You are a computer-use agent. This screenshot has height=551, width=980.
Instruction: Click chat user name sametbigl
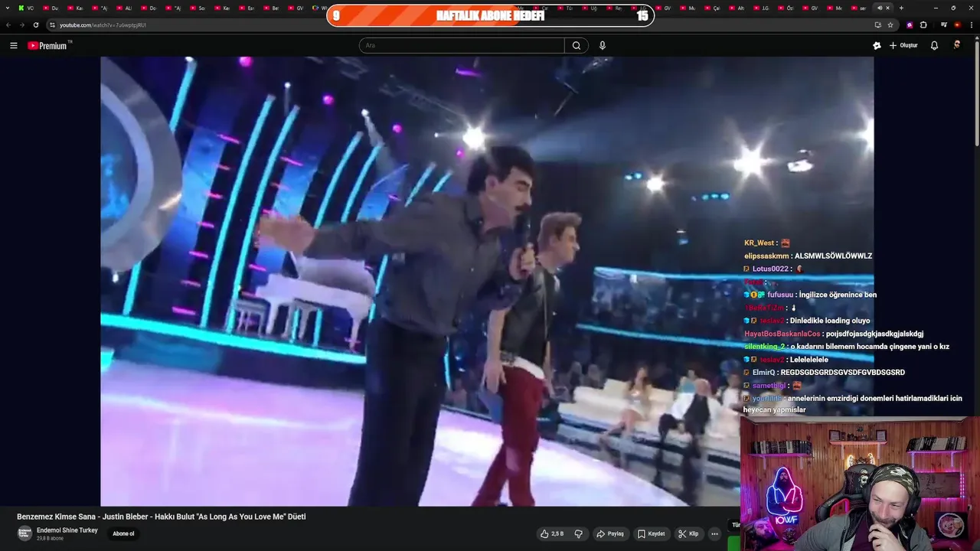769,386
